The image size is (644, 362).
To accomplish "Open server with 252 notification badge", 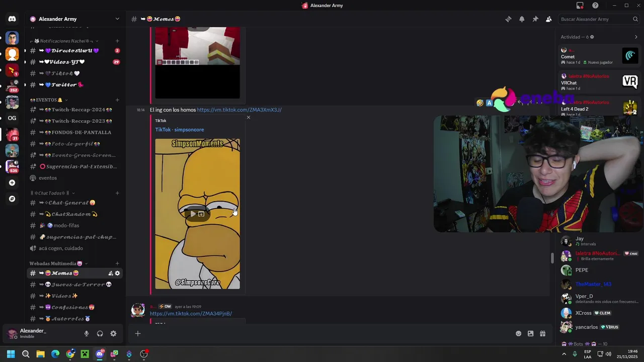I will [x=12, y=85].
